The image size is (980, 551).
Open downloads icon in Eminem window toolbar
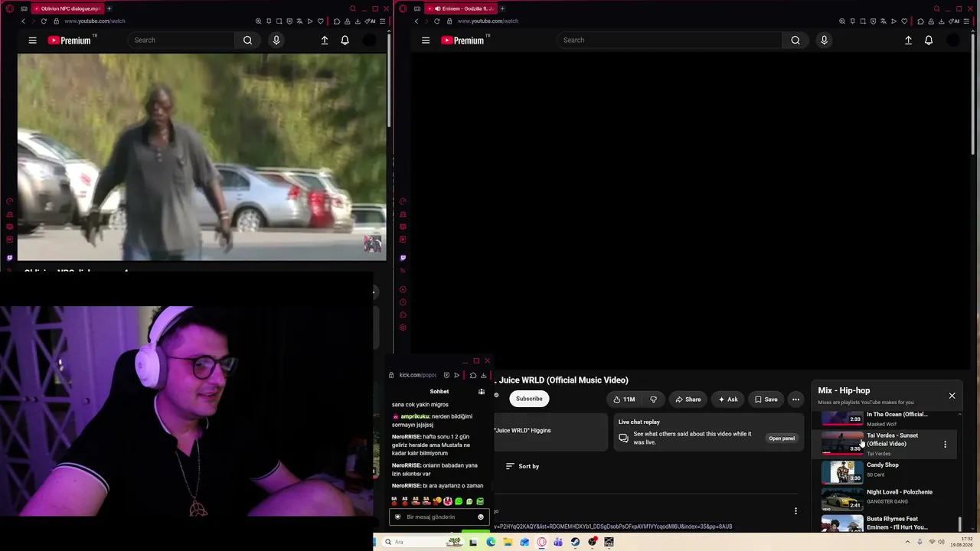(x=942, y=21)
